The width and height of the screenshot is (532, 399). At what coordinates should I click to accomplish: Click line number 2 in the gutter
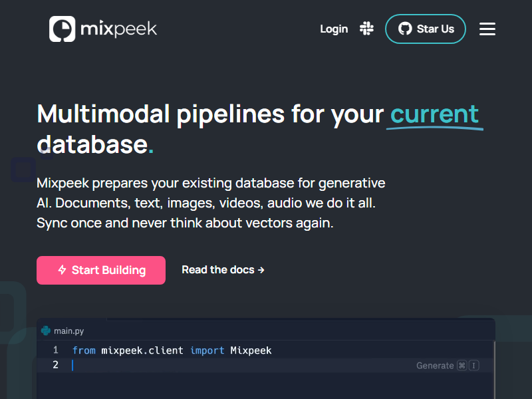(x=56, y=365)
